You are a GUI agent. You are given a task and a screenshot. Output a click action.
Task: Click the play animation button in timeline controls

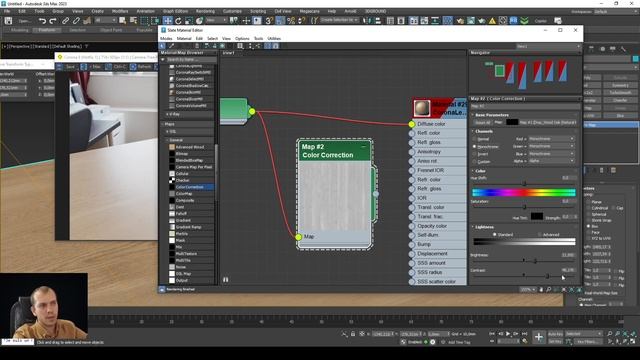pyautogui.click(x=508, y=334)
